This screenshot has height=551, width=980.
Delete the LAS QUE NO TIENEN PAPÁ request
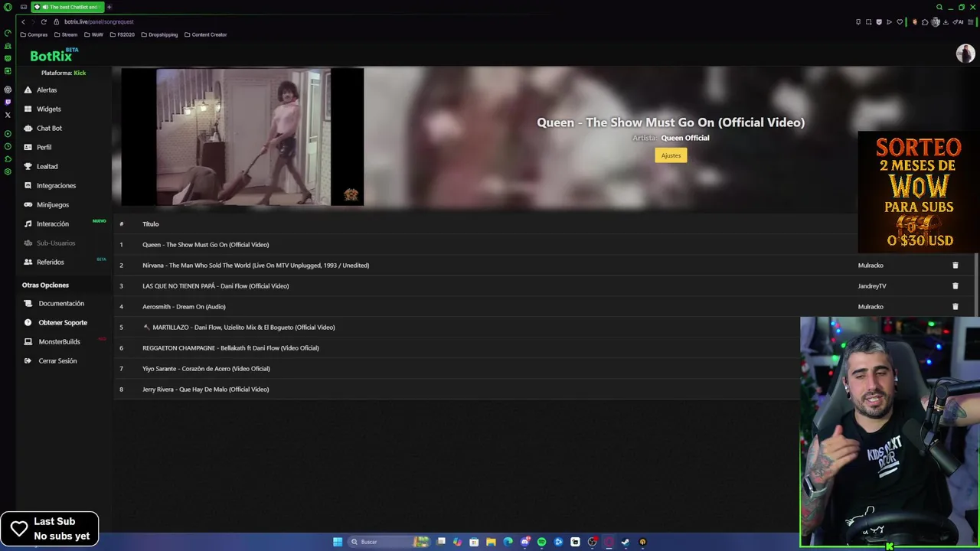tap(955, 286)
